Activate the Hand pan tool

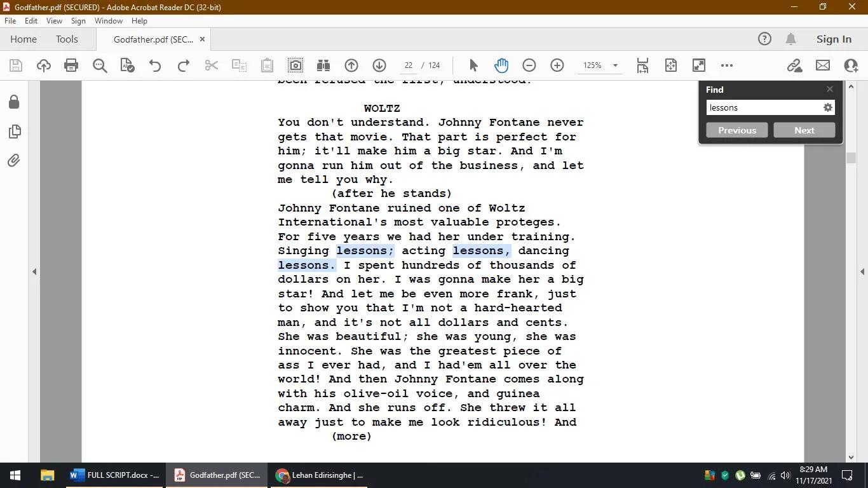[x=501, y=65]
